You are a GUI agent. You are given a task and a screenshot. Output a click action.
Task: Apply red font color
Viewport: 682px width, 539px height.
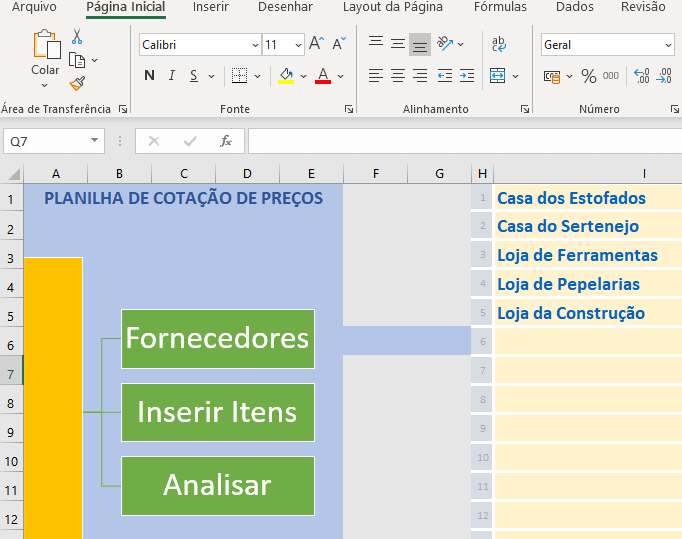323,76
